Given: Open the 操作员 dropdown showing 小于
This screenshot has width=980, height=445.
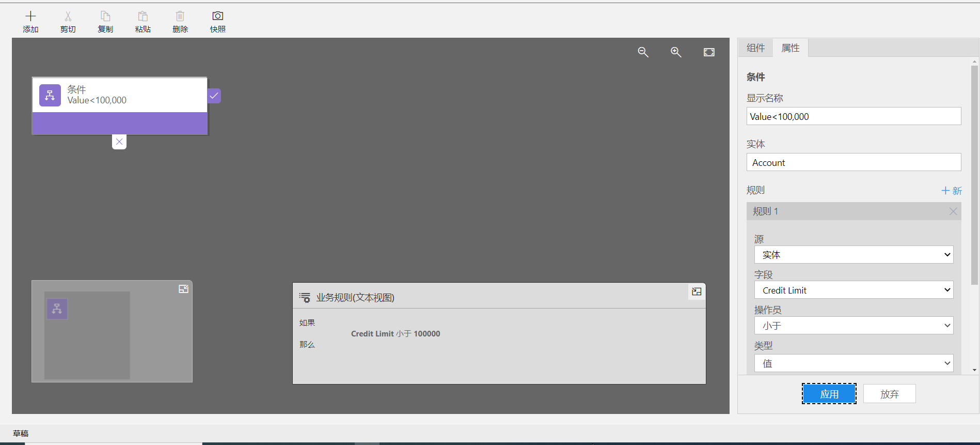Looking at the screenshot, I should coord(853,326).
